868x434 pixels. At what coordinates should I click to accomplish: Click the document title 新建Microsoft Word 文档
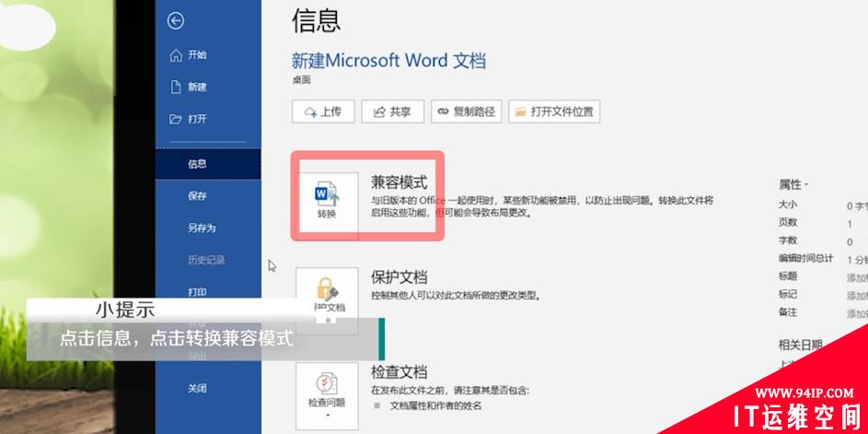(388, 61)
